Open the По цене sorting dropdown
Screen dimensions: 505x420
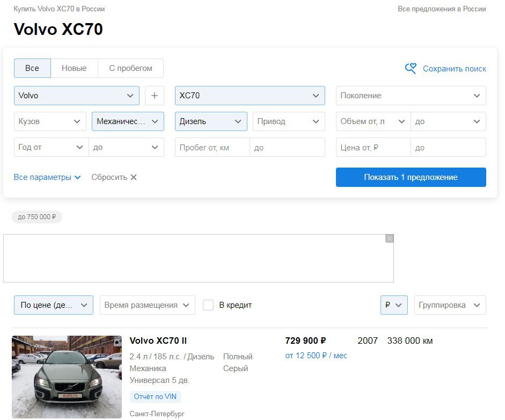(54, 305)
